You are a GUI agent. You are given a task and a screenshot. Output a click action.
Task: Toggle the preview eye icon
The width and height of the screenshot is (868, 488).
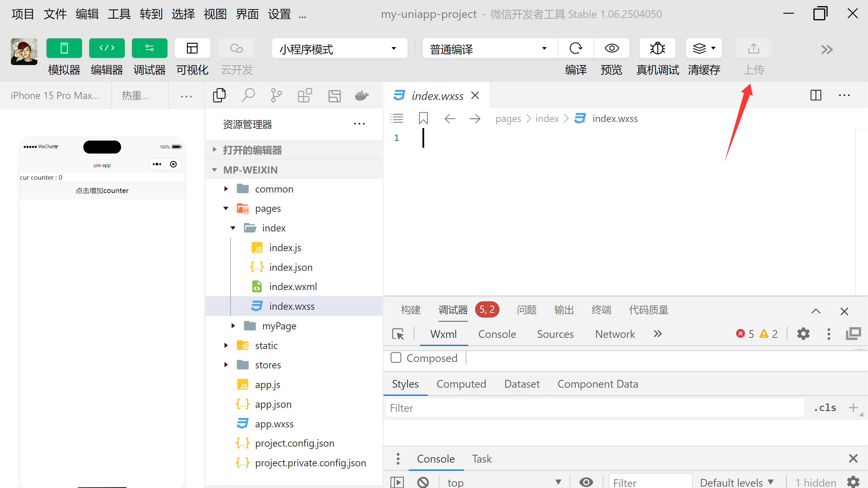point(611,48)
